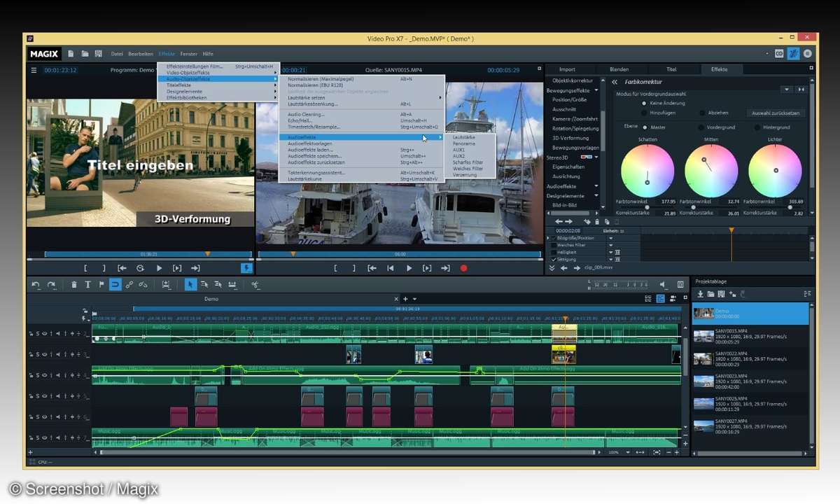840x504 pixels.
Task: Open the dropdown arrow beside the timeline plus
Action: [414, 299]
